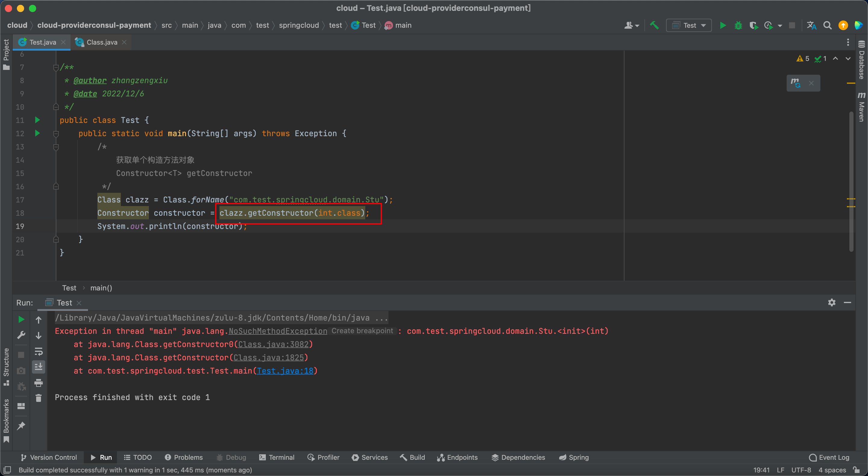Click the camera icon in Run panel

click(x=21, y=371)
